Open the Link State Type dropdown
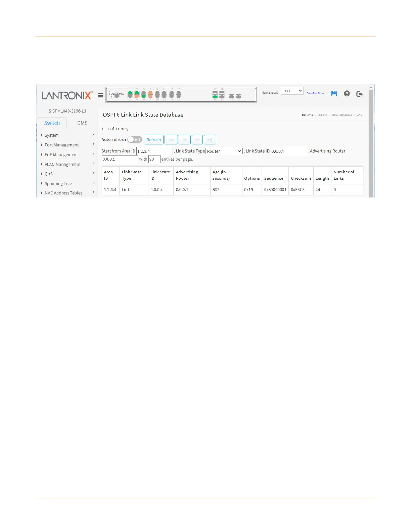411x532 pixels. [224, 151]
